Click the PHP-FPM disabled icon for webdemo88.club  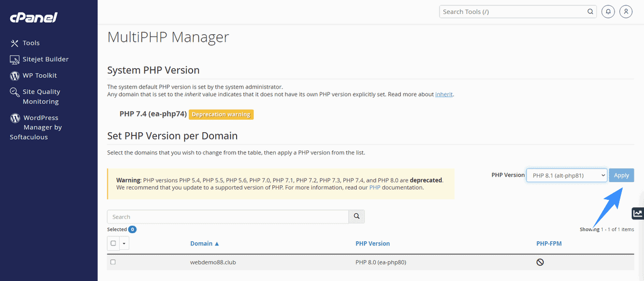540,262
